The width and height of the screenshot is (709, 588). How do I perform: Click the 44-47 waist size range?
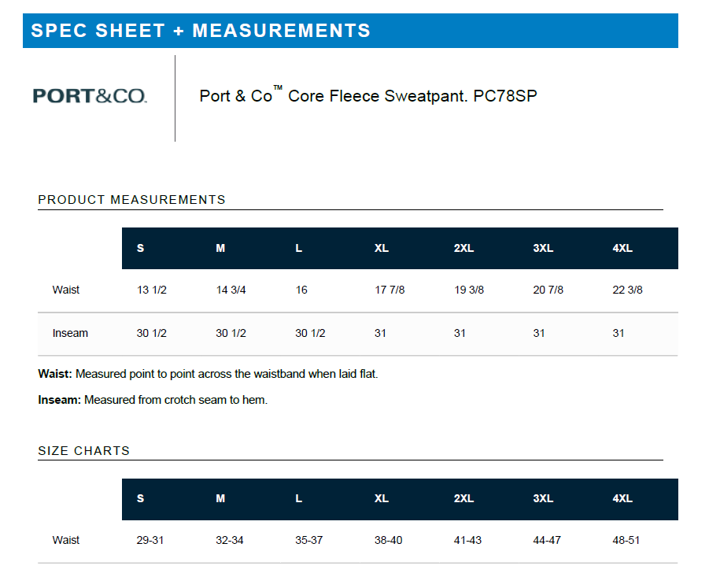[x=548, y=540]
